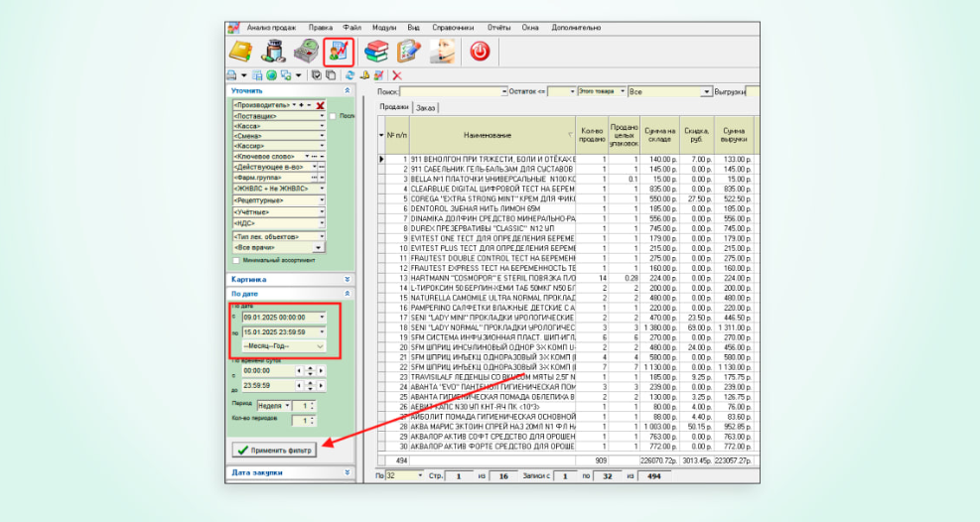Expand the «Картинка» panel section

[x=347, y=280]
